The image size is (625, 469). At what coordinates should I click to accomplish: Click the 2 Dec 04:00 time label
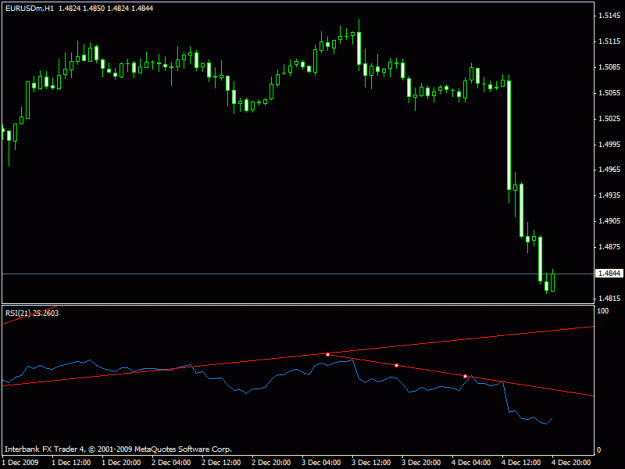point(171,462)
